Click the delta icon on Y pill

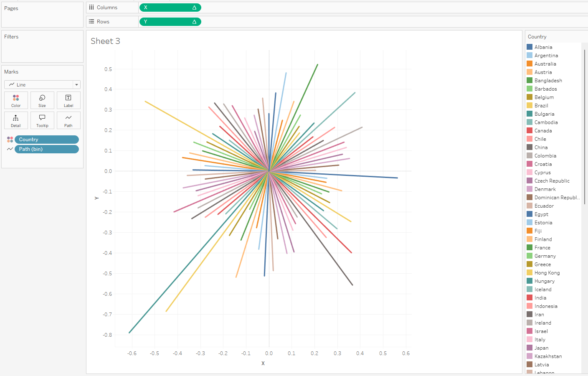[x=194, y=22]
